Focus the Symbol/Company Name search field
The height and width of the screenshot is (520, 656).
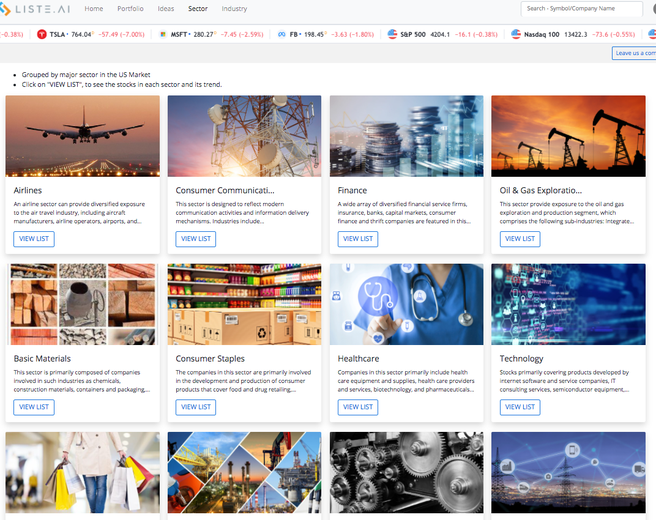[581, 9]
